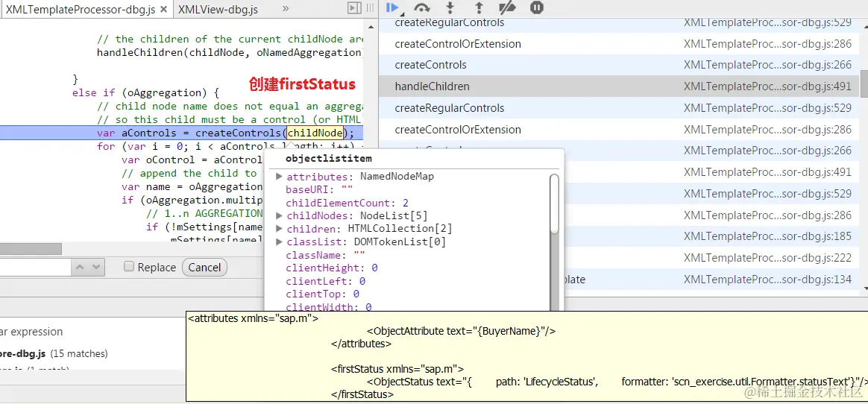Deactivate all breakpoints
Viewport: 868px width, 404px height.
coord(507,7)
